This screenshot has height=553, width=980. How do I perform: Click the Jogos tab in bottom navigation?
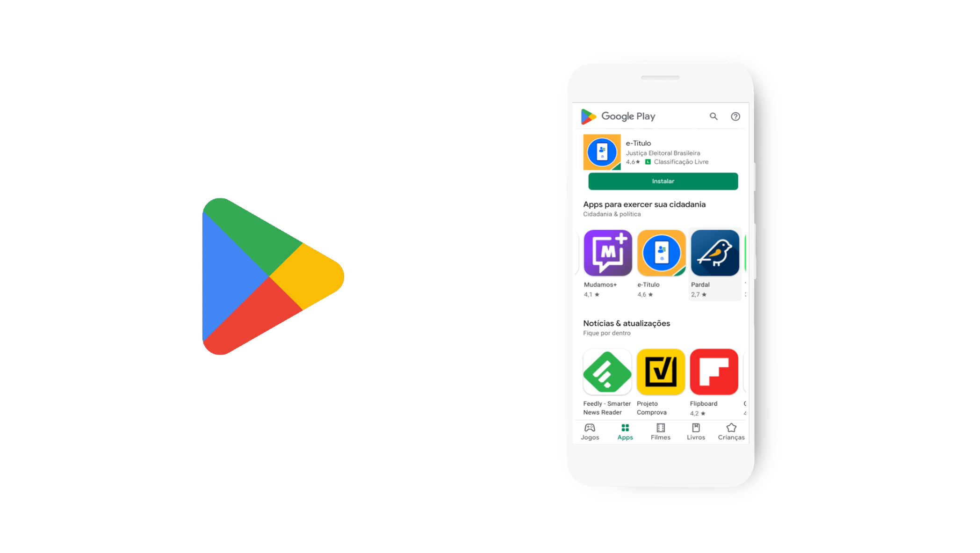point(590,431)
